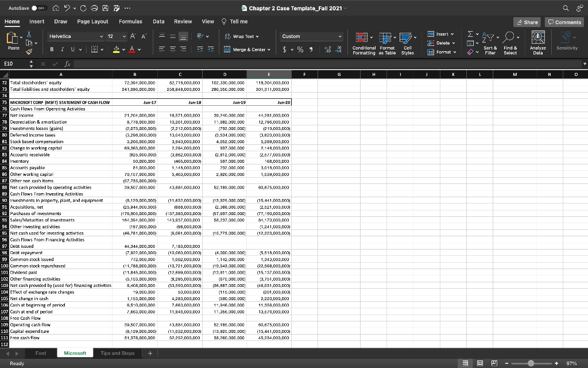
Task: Toggle Underline formatting
Action: point(72,49)
